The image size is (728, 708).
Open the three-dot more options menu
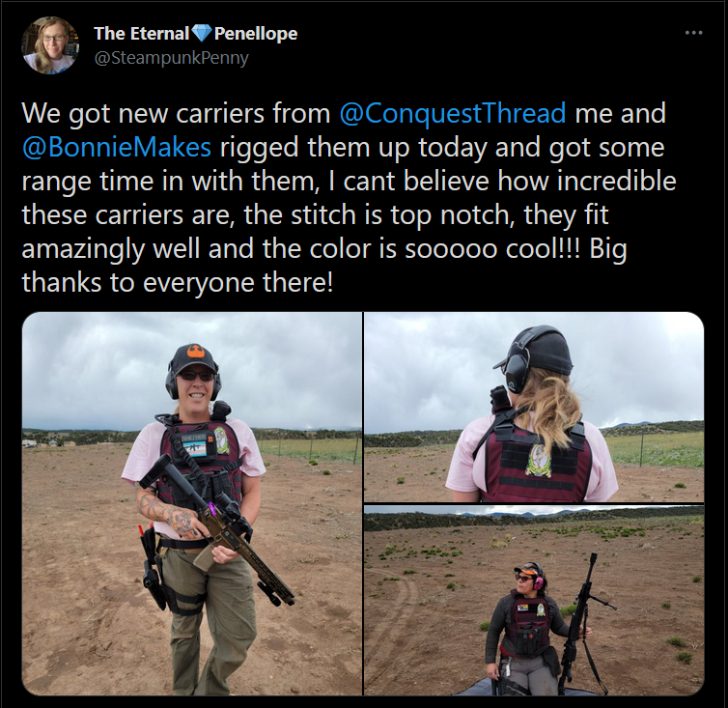click(693, 33)
